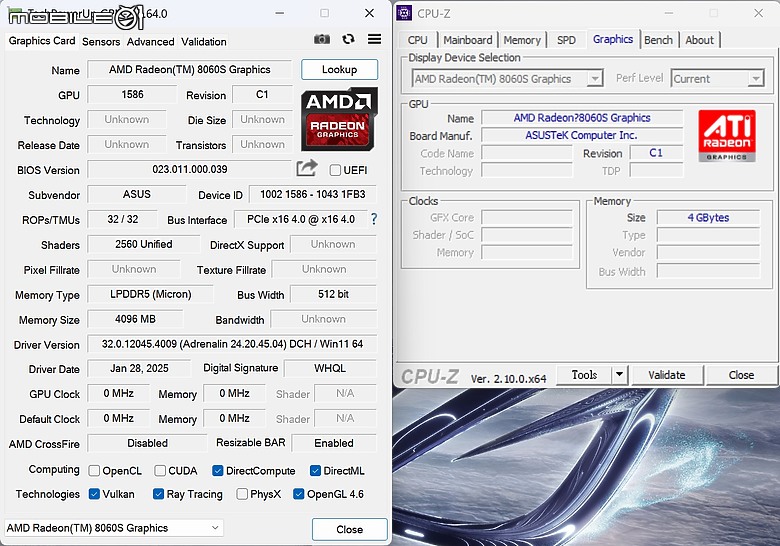Click the Revision C1 field in GPU-Z
The width and height of the screenshot is (780, 546).
point(262,94)
